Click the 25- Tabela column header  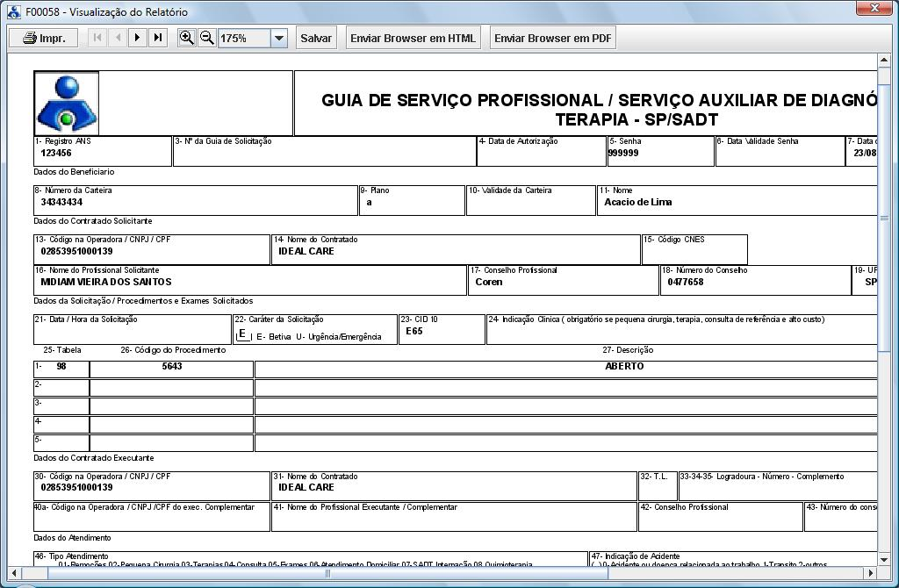point(62,350)
